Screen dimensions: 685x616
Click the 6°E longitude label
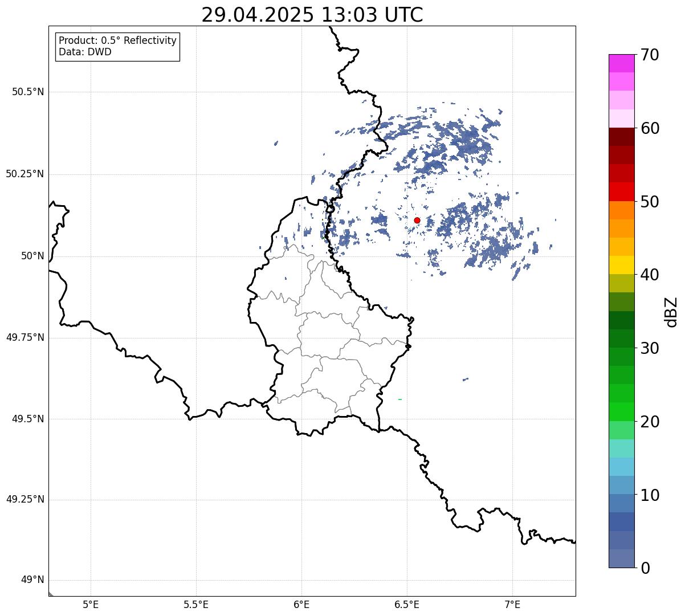301,605
